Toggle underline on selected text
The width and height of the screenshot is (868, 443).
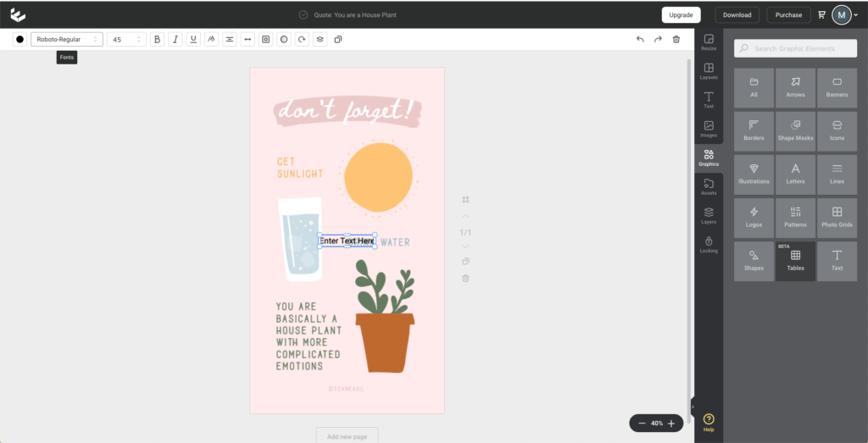[193, 40]
